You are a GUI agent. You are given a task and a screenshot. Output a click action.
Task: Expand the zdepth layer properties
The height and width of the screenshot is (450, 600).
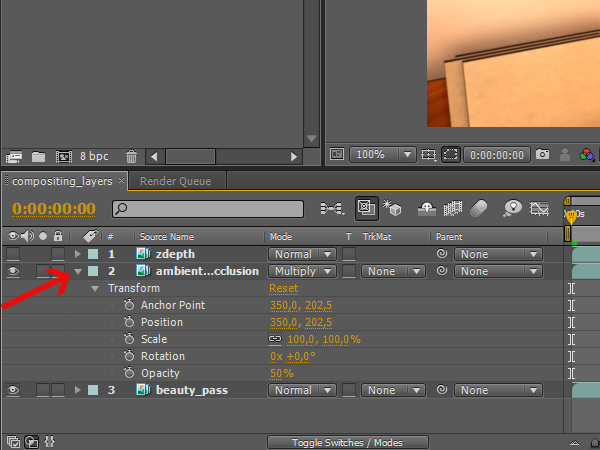tap(78, 254)
